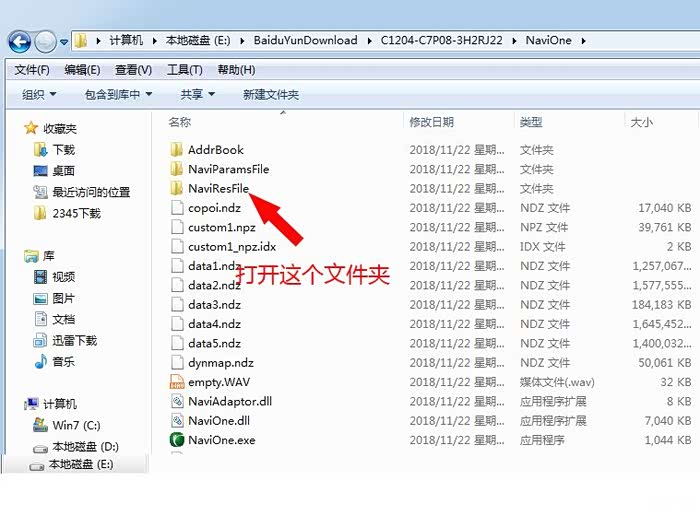
Task: Select data5.ndz file icon
Action: click(x=177, y=343)
